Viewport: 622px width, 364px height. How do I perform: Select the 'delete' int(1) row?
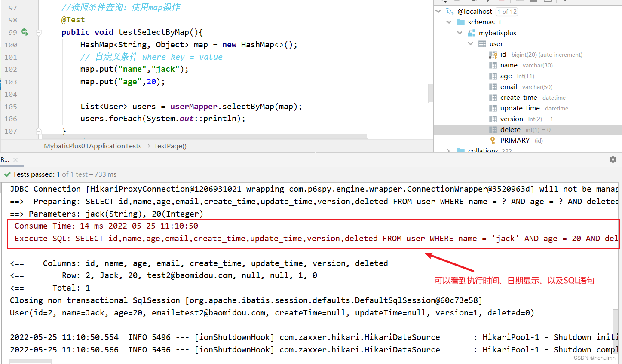pyautogui.click(x=528, y=130)
